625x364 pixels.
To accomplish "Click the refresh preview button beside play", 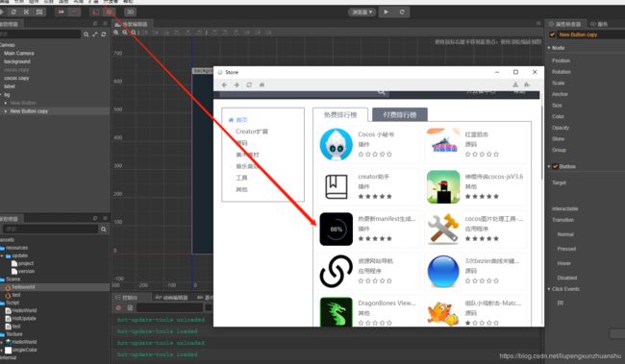I will (402, 12).
